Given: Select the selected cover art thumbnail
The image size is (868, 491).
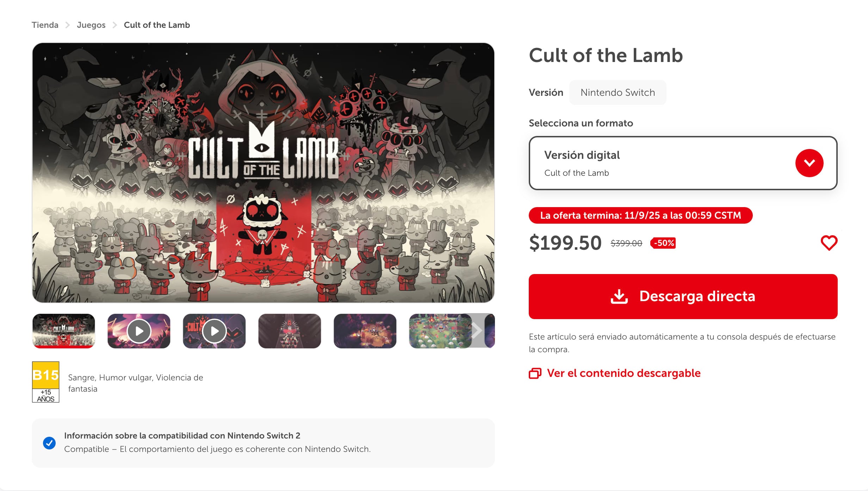Looking at the screenshot, I should pyautogui.click(x=63, y=331).
